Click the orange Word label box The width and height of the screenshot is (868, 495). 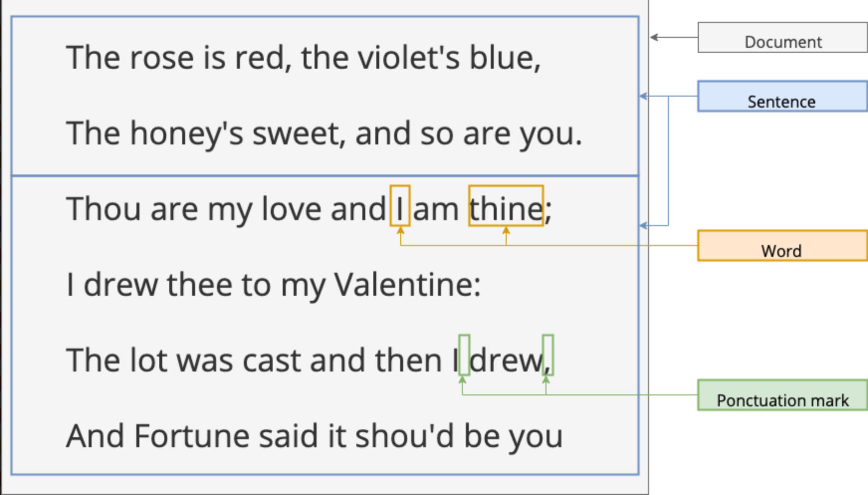(783, 246)
